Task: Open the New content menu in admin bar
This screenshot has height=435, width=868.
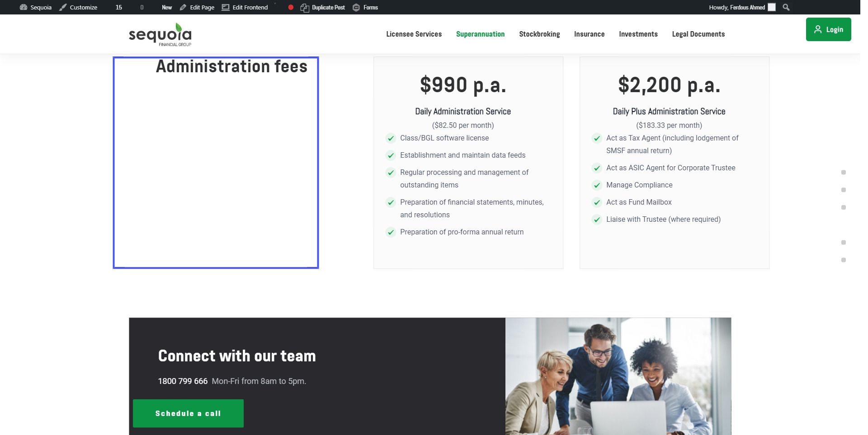Action: click(166, 7)
